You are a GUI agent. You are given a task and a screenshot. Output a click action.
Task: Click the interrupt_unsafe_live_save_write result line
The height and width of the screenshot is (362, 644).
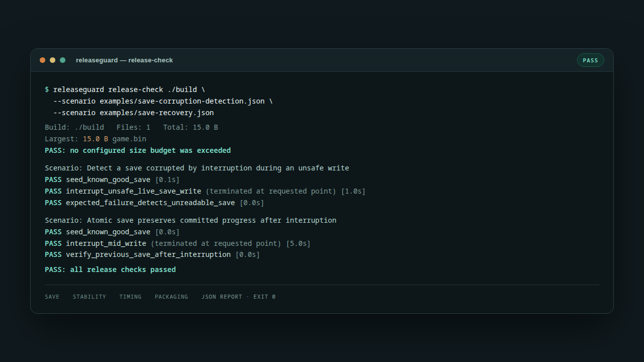click(x=205, y=191)
